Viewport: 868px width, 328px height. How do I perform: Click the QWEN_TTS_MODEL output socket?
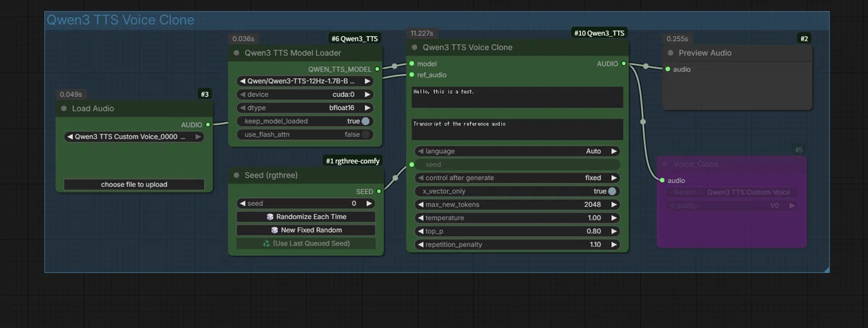(378, 69)
